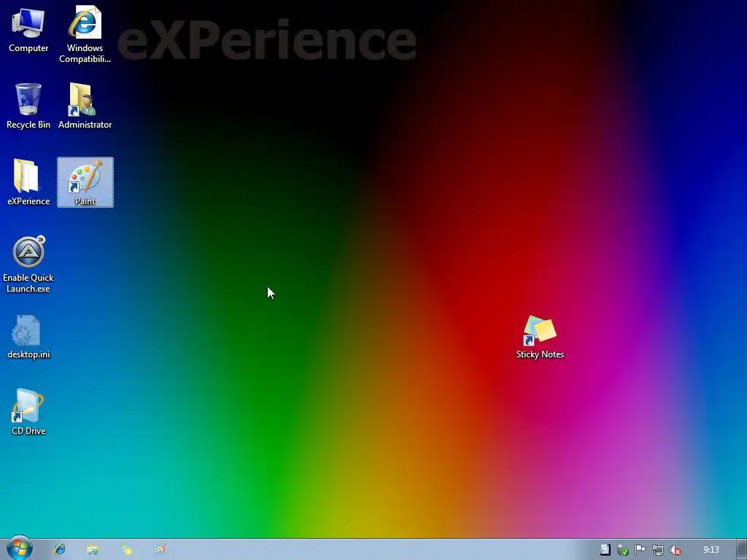Click the 'CD Drive' label text

click(28, 430)
